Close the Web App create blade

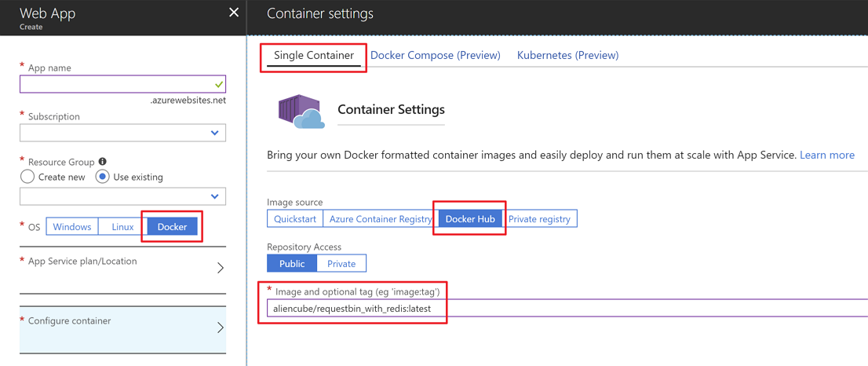click(x=234, y=13)
